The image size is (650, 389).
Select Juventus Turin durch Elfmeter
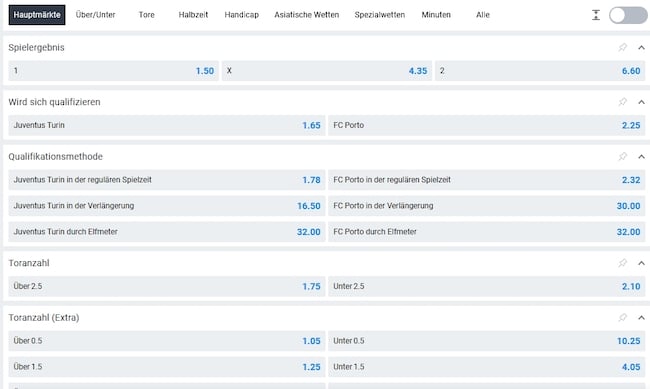(167, 232)
